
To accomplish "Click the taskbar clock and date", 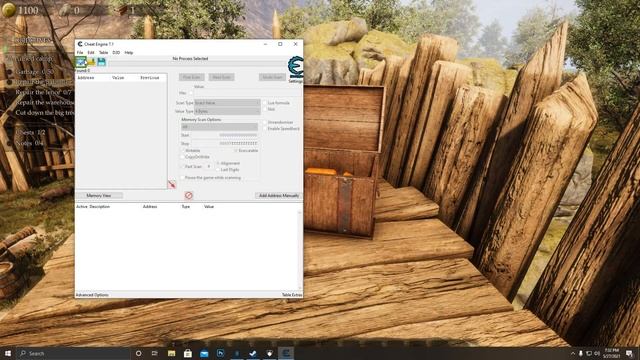I will click(612, 353).
